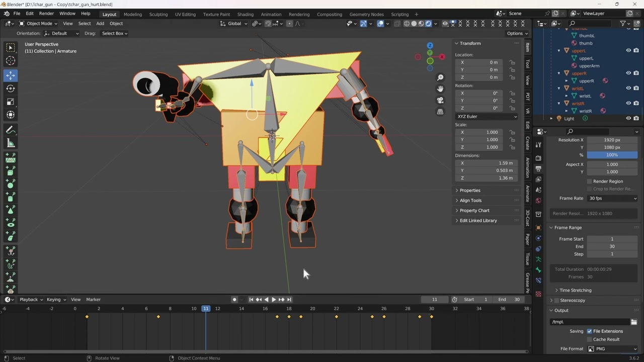Screen dimensions: 644x362
Task: Jump to next keyframe
Action: point(281,300)
